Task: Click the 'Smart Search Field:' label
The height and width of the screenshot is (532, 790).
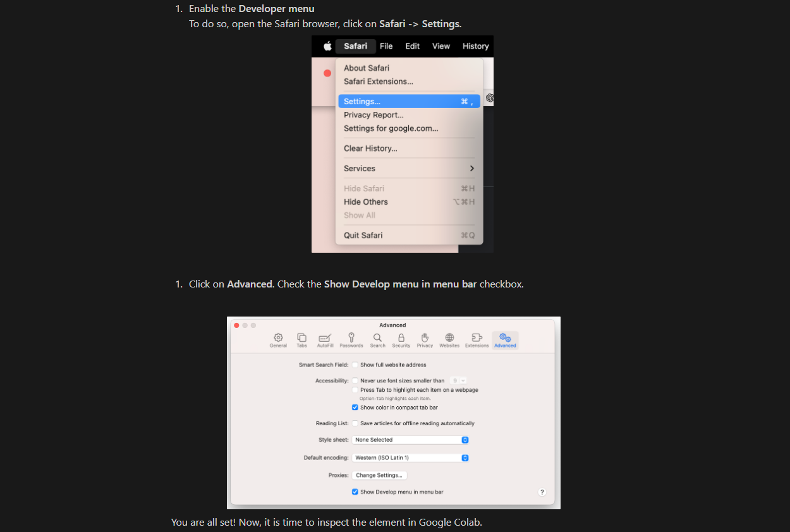Action: coord(324,365)
